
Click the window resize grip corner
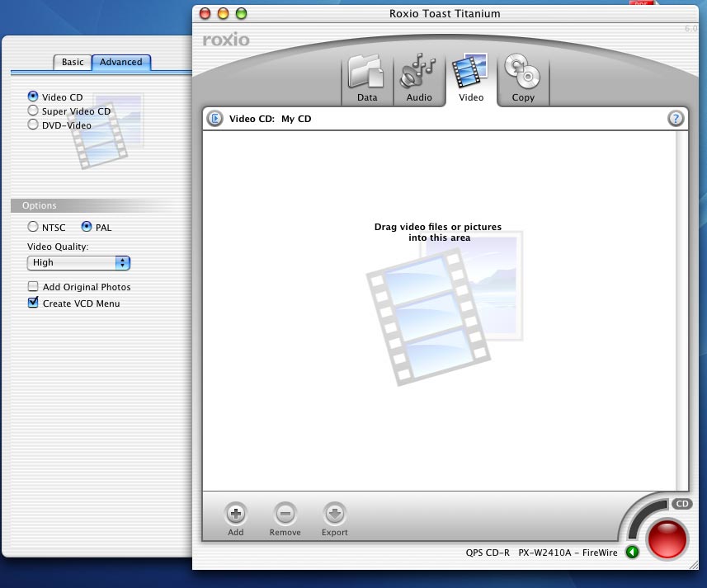click(694, 565)
